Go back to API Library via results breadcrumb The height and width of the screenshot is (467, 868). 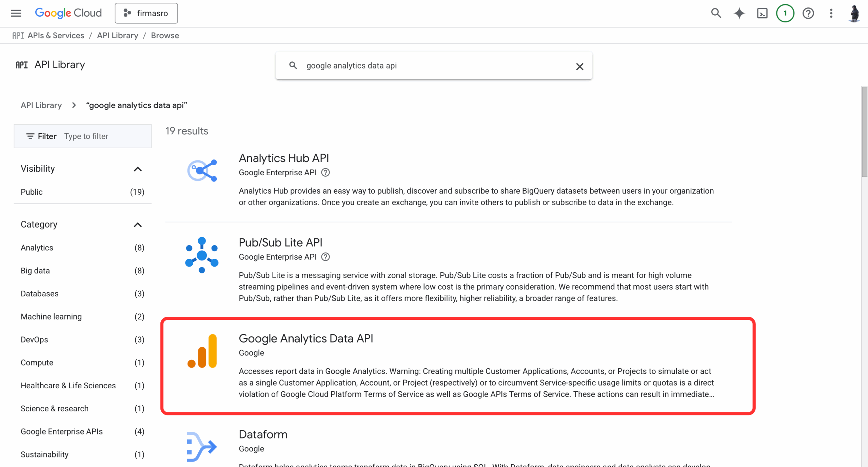[x=41, y=105]
